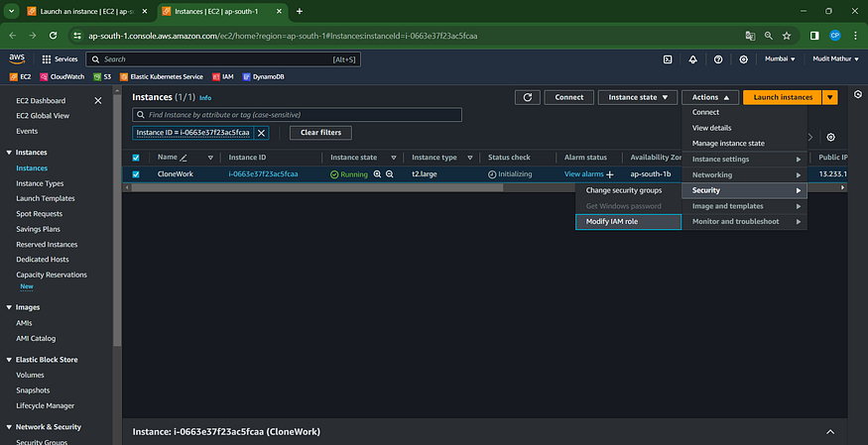Open AWS CloudShell icon in top bar

click(x=668, y=59)
